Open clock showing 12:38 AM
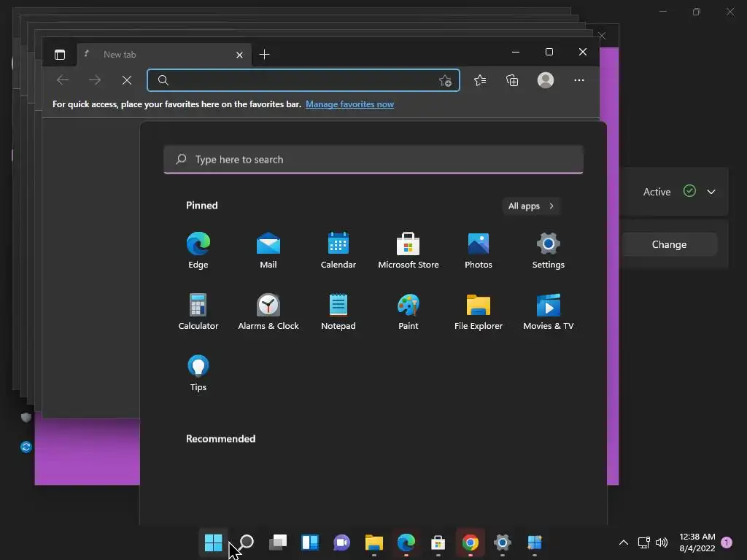 point(697,542)
